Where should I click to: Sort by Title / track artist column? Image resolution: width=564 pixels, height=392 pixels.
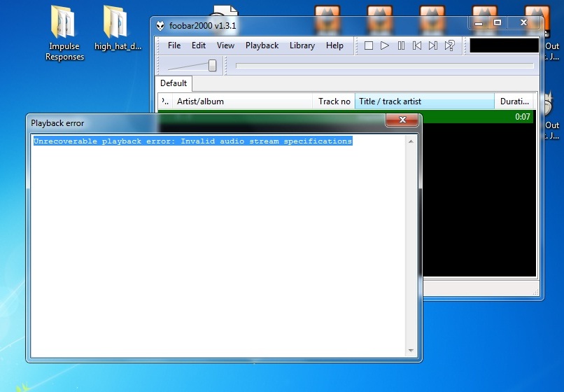point(424,101)
